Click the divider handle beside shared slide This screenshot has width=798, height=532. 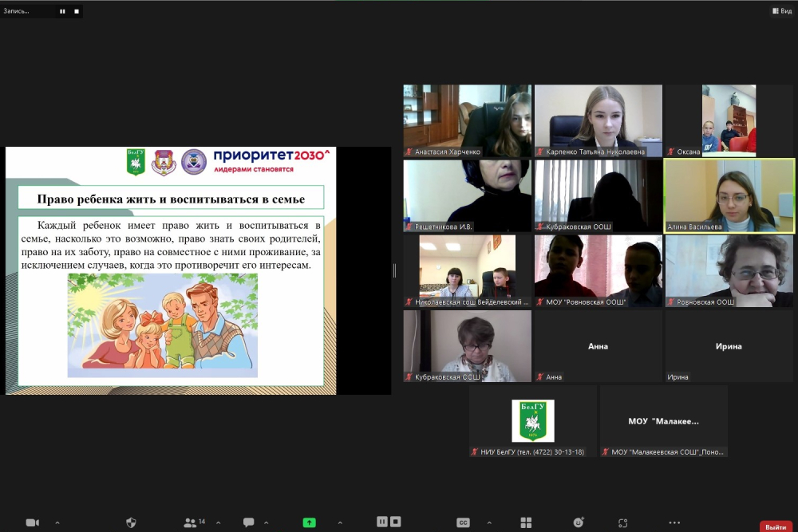click(x=394, y=270)
